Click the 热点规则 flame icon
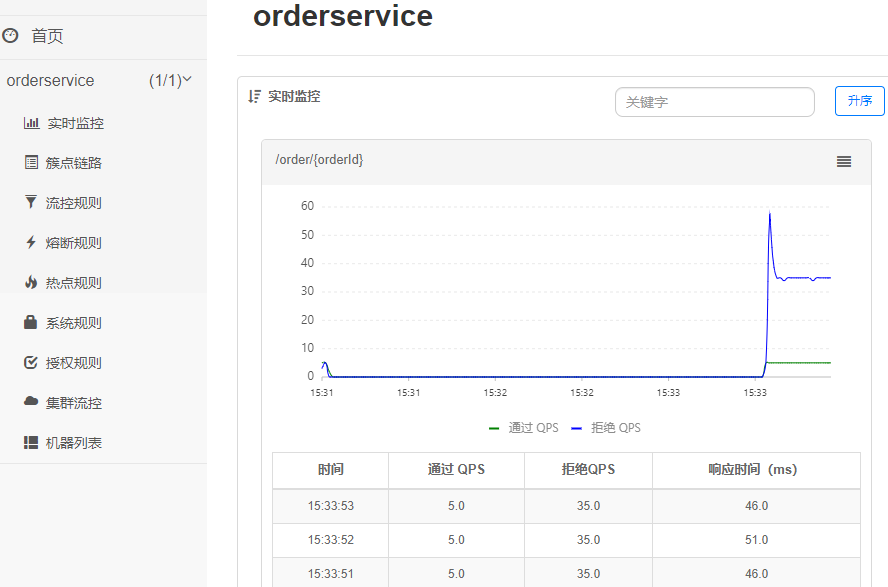Screen dimensions: 888x587 [31, 282]
